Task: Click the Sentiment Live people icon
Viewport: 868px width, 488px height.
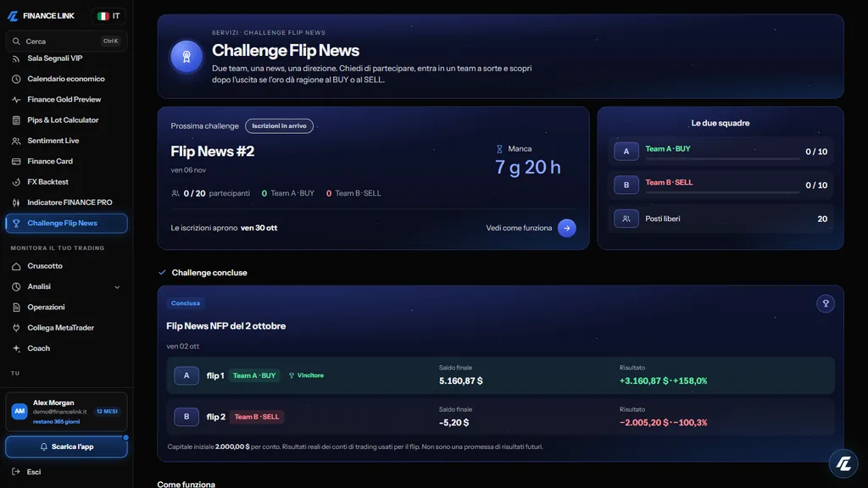Action: 16,141
